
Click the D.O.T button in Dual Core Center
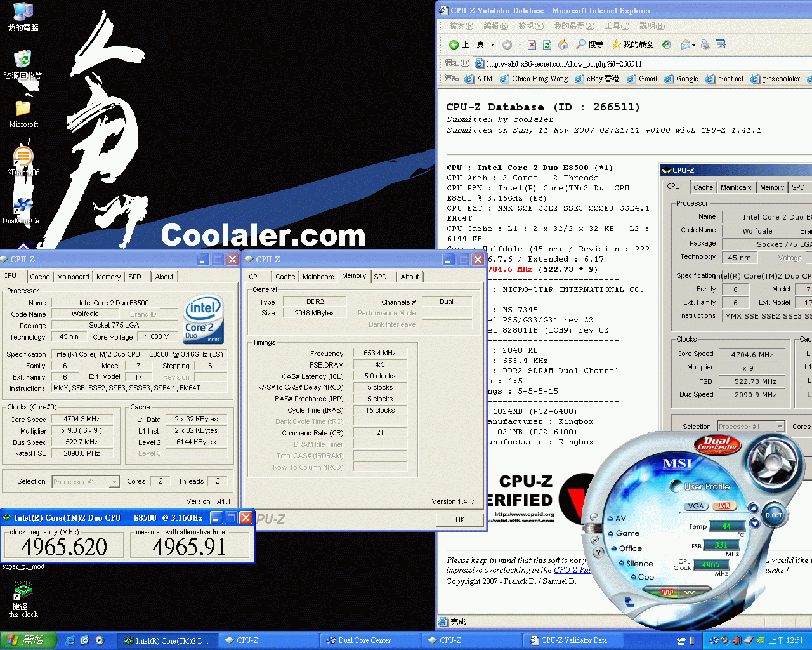click(x=774, y=515)
